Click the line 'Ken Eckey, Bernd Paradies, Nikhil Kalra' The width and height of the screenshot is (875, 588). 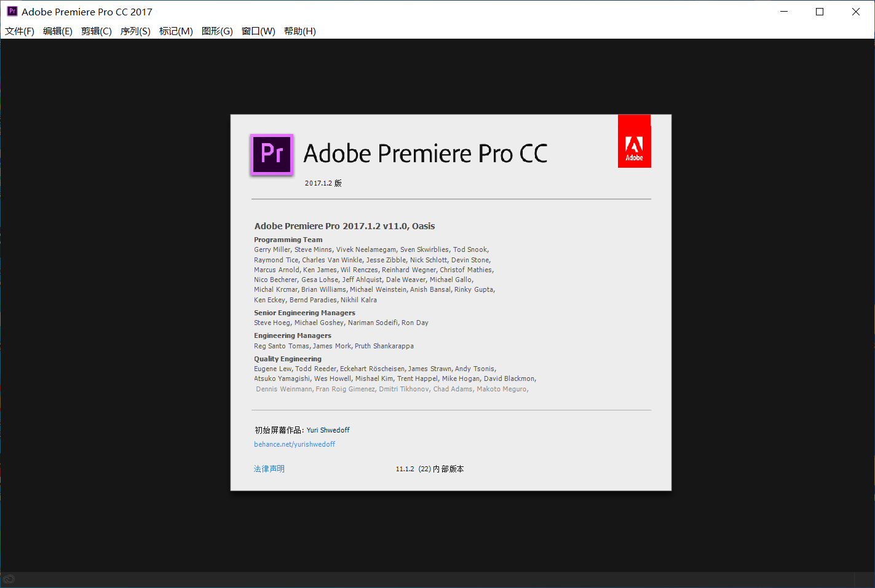point(315,300)
